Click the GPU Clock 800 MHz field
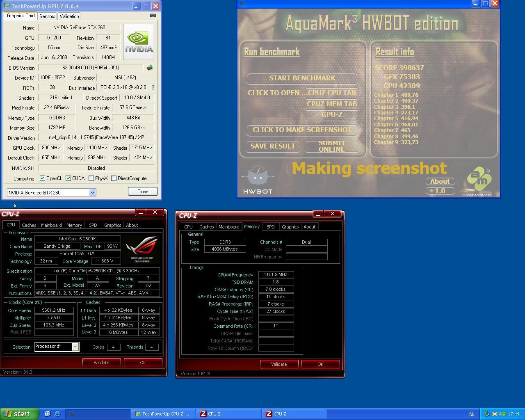The height and width of the screenshot is (420, 525). (51, 148)
